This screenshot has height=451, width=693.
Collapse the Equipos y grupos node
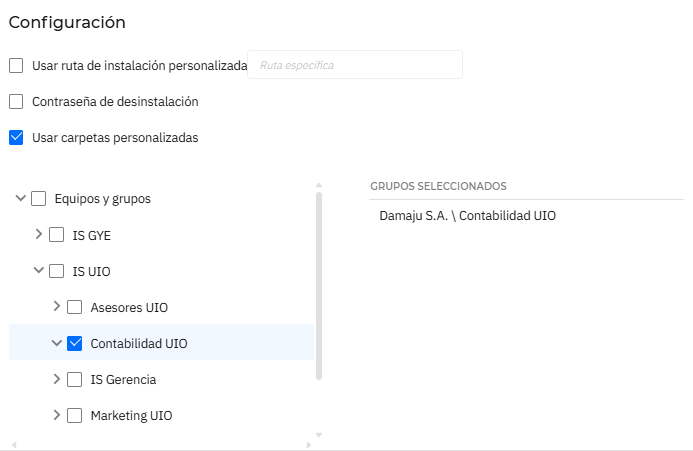pyautogui.click(x=21, y=199)
